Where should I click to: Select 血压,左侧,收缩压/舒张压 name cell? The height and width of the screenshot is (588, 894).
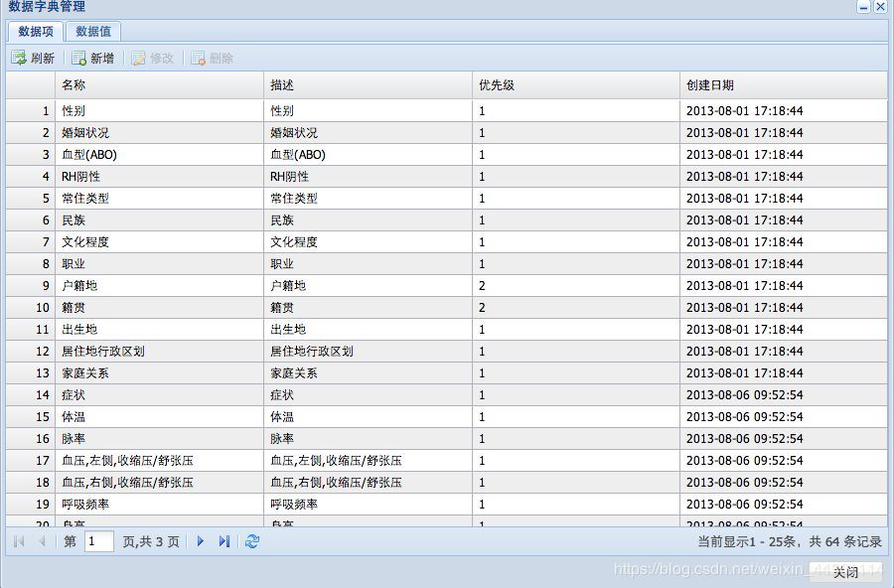[x=159, y=460]
